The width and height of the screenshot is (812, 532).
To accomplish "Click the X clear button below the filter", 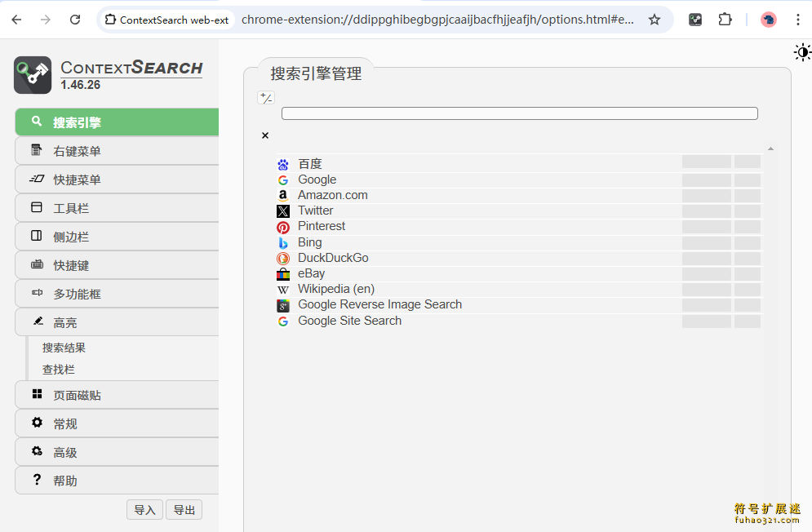I will (x=265, y=135).
